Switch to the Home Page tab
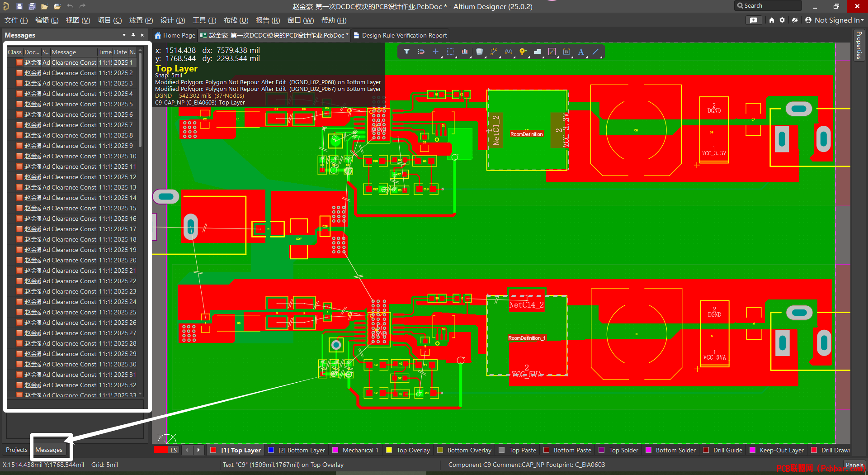This screenshot has width=868, height=475. 175,35
